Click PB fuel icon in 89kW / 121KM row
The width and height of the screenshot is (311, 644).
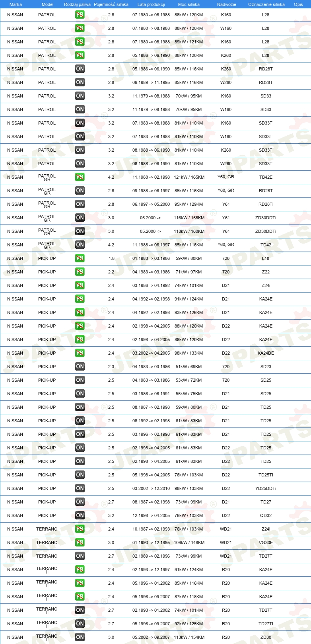click(x=80, y=42)
